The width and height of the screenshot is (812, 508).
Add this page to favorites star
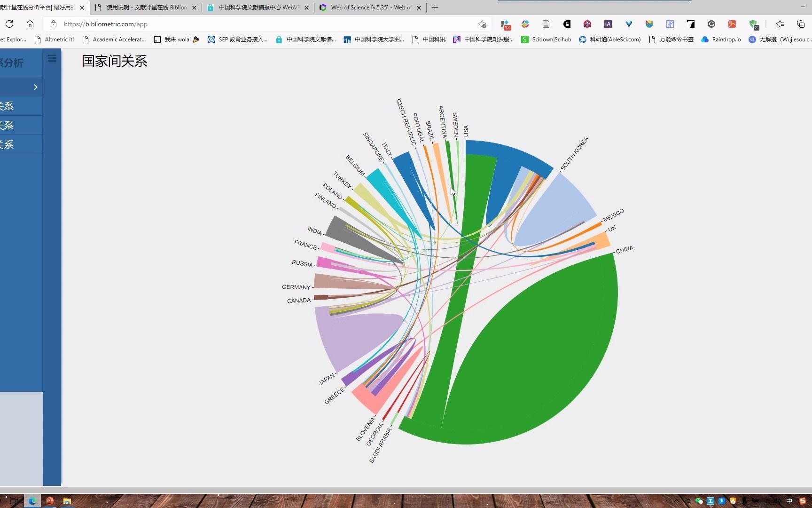(482, 24)
